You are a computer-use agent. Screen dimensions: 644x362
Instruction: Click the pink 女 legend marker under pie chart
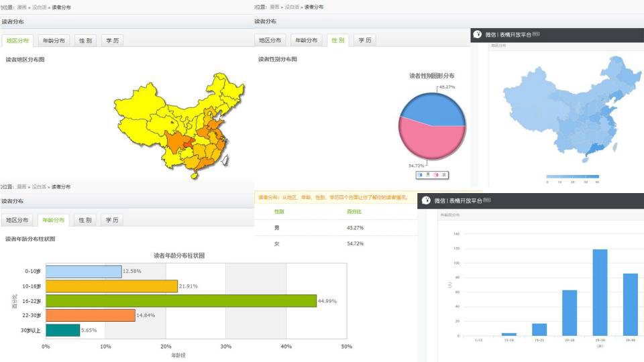[436, 175]
